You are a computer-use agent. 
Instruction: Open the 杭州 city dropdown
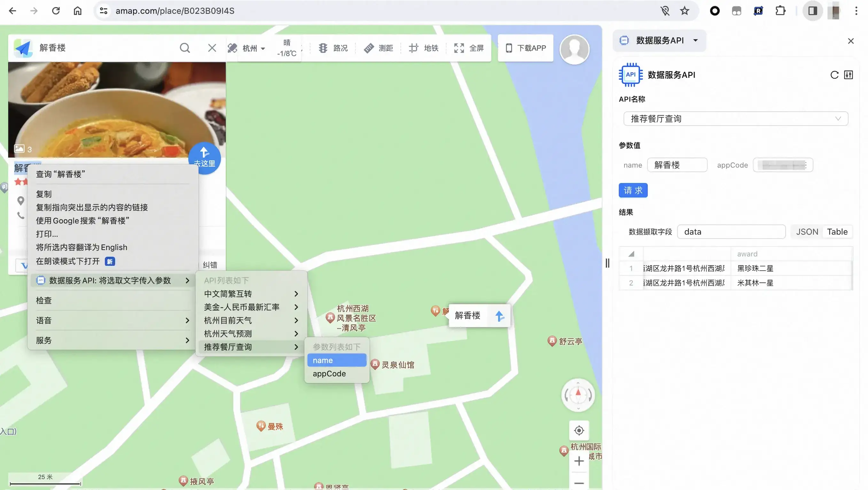coord(253,49)
